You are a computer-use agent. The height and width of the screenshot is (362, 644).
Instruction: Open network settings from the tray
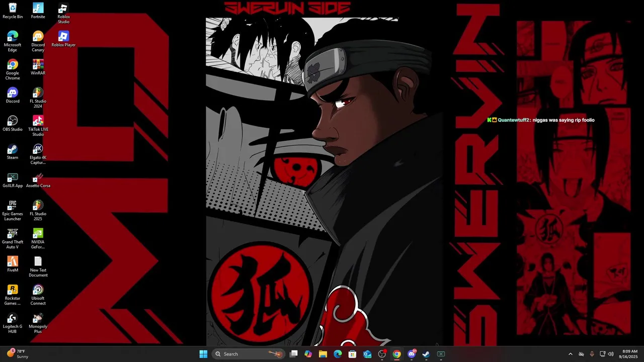click(603, 354)
